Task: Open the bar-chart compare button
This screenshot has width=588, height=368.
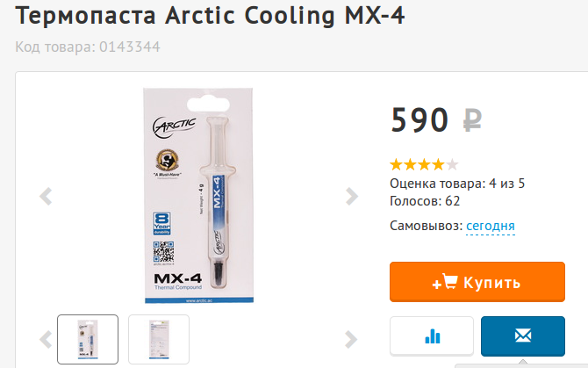Action: pyautogui.click(x=432, y=336)
